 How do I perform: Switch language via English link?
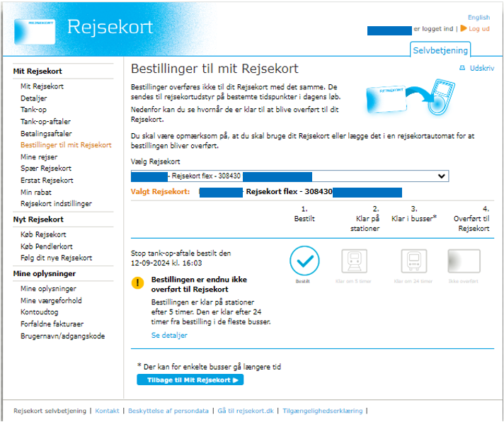(x=479, y=17)
